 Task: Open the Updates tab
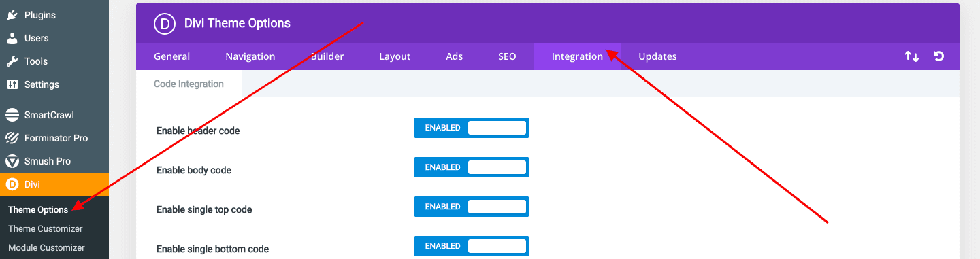click(657, 56)
